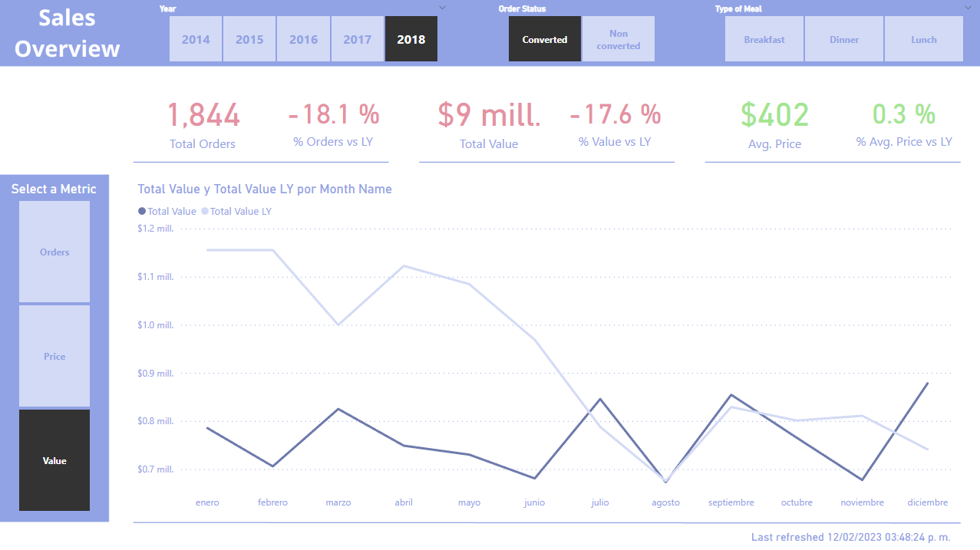Viewport: 980px width, 550px height.
Task: Switch chart metric to Price
Action: pos(54,356)
